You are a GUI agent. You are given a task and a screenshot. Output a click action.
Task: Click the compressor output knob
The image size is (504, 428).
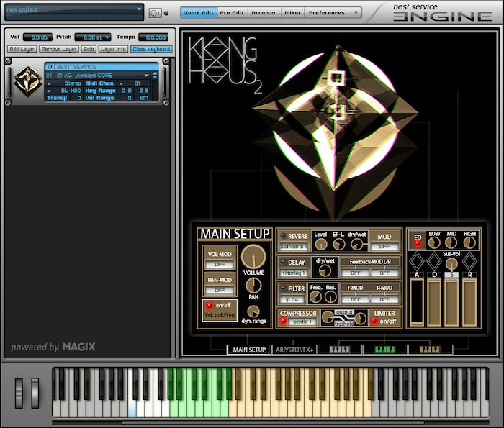click(361, 318)
